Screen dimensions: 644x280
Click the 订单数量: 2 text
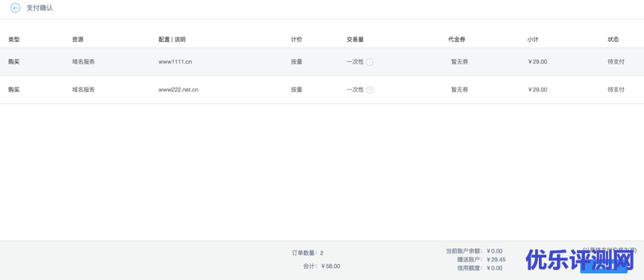click(308, 253)
